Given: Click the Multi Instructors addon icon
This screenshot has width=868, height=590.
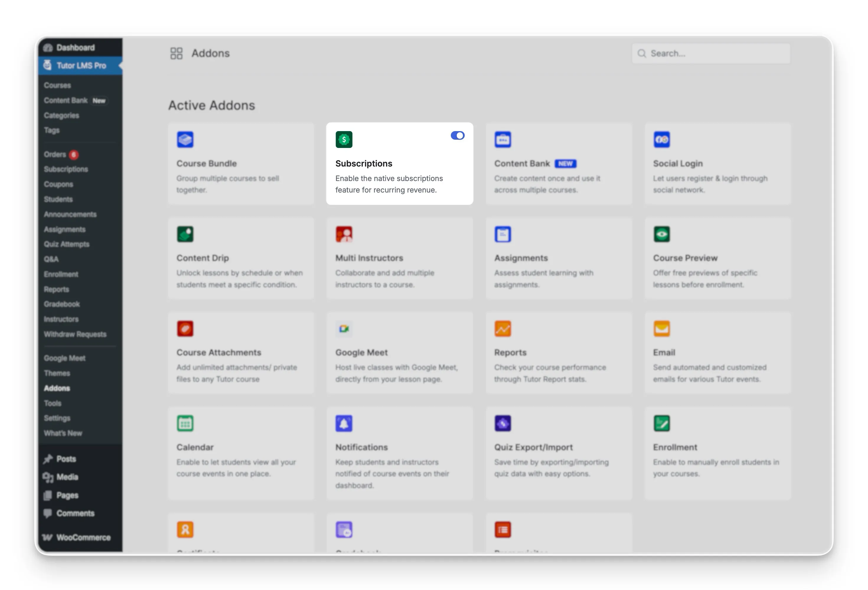Looking at the screenshot, I should 344,234.
